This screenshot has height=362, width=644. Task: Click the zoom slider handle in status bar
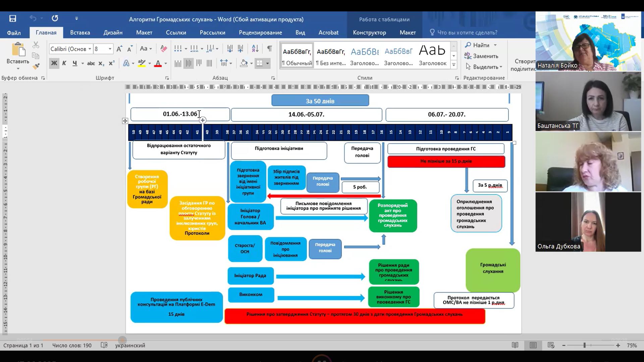584,345
